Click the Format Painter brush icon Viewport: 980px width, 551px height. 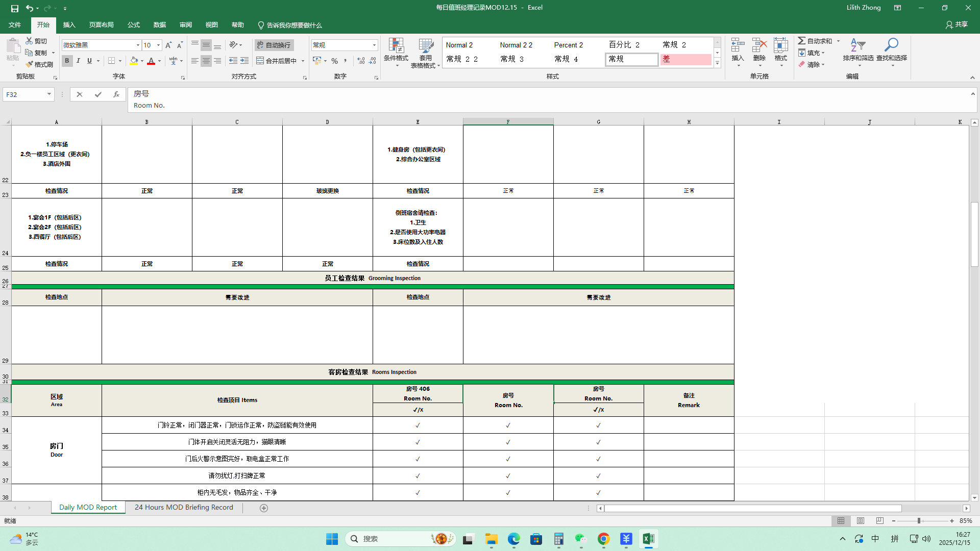click(30, 64)
